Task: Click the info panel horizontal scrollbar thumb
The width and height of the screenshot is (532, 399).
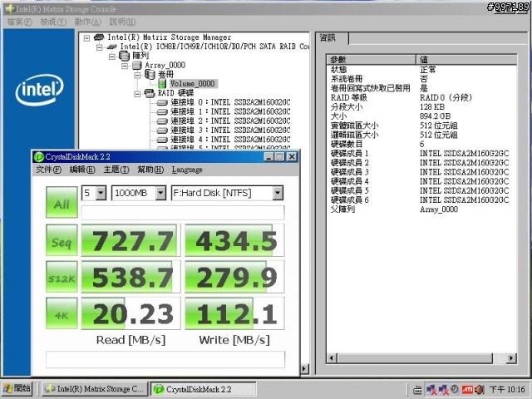Action: 415,358
